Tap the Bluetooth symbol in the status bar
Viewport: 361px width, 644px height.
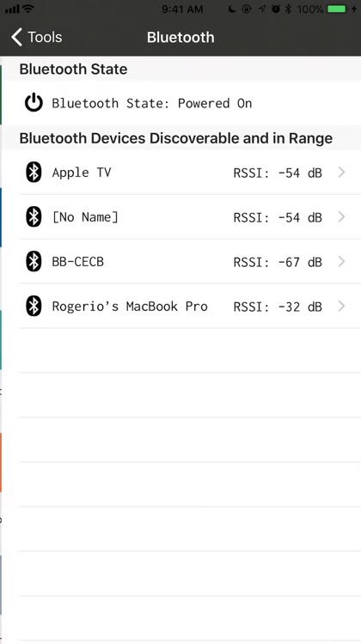(x=288, y=9)
